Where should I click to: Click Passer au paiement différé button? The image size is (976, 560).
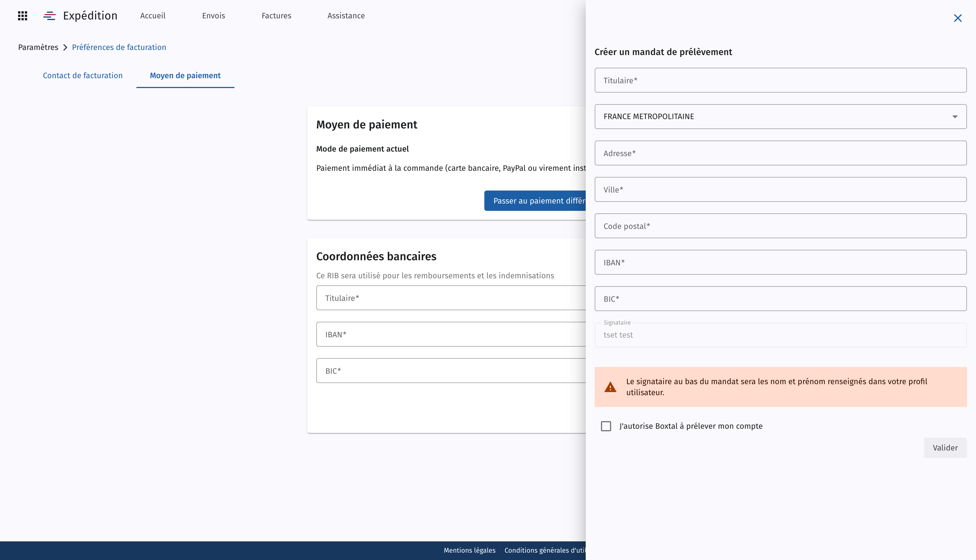tap(535, 201)
